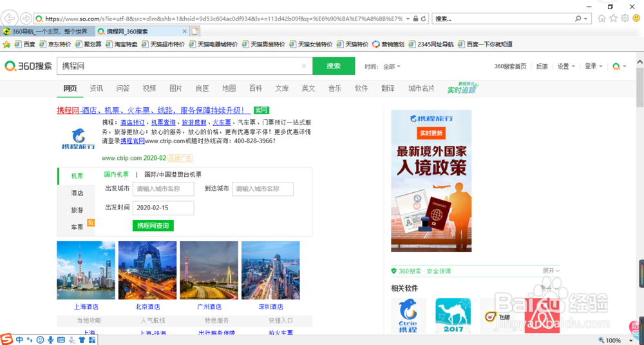Focus the 出发城市 input field
Viewport: 644px width, 345px height.
(x=163, y=189)
